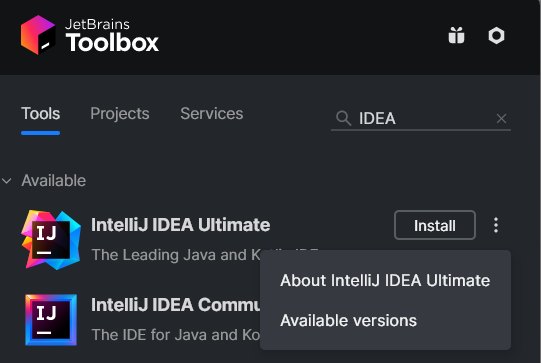
Task: Switch to the Tools tab
Action: (41, 114)
